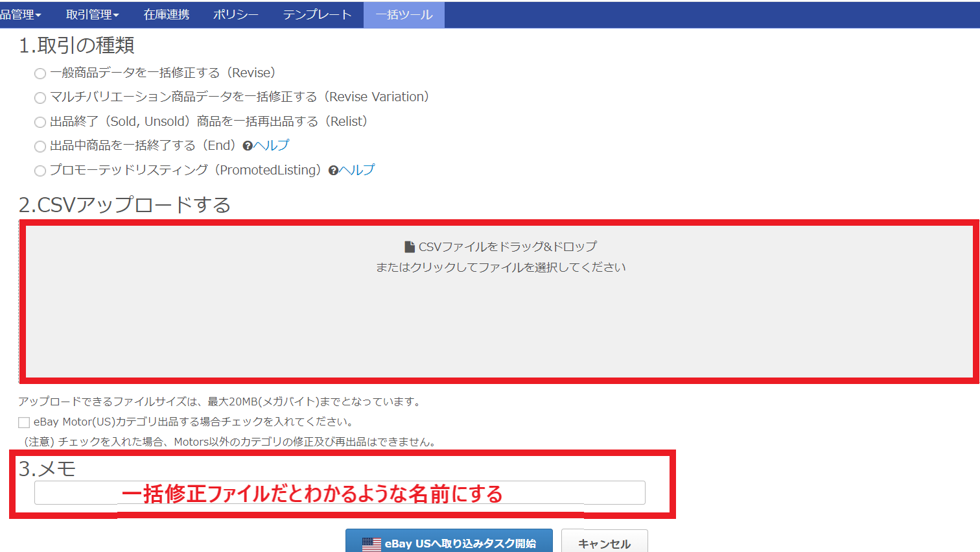Click the US flag icon on import button
Screen dimensions: 980x552
[x=371, y=544]
